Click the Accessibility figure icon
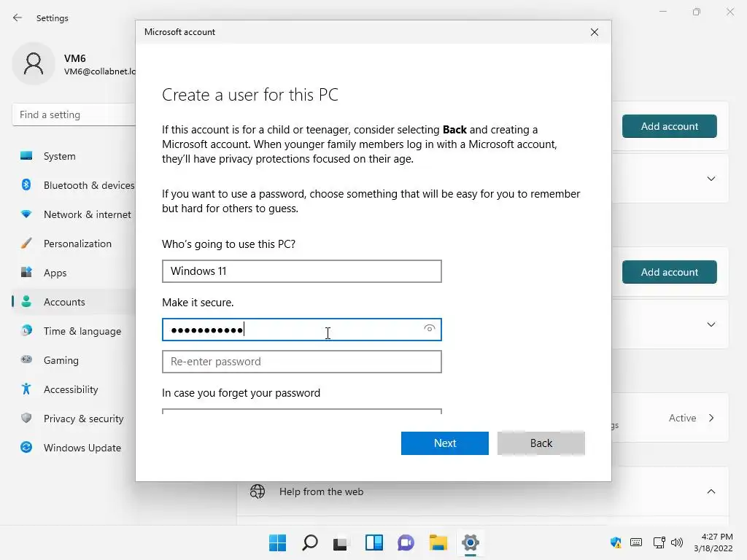Screen dimensions: 747x560 26,389
